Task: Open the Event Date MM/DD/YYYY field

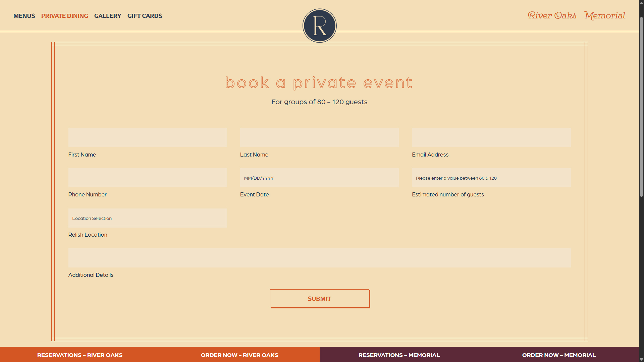Action: (x=319, y=178)
